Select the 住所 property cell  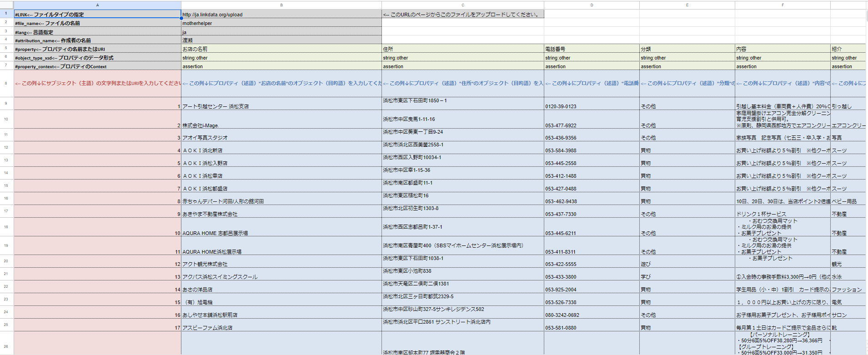point(463,49)
